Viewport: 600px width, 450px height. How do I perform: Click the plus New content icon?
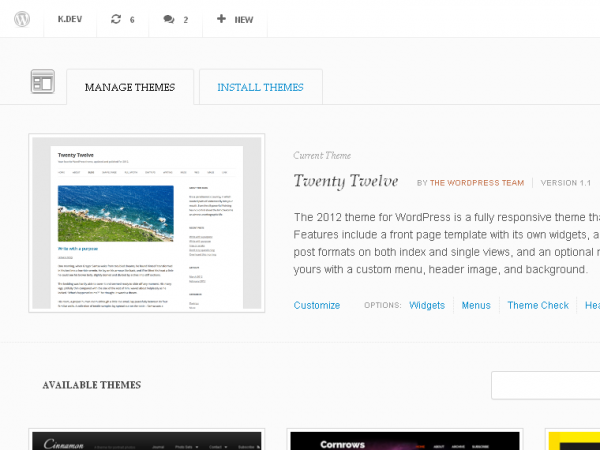[221, 19]
